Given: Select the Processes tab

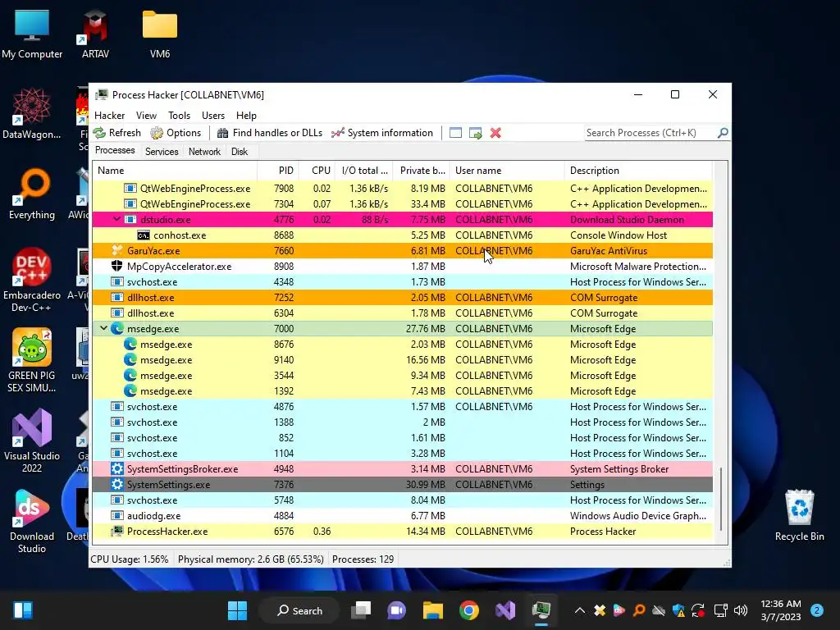Looking at the screenshot, I should [x=115, y=150].
